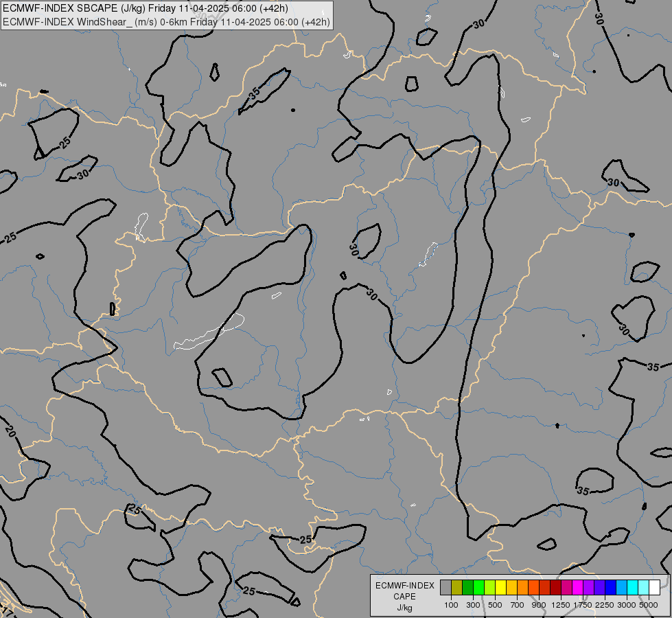Click the legend value 3000

pyautogui.click(x=627, y=605)
